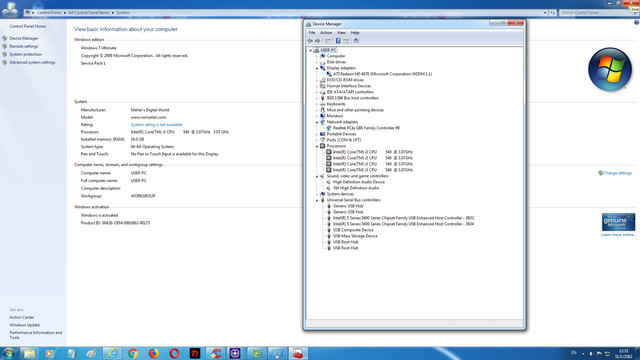This screenshot has width=640, height=360.
Task: Expand the Monitors category
Action: [317, 116]
